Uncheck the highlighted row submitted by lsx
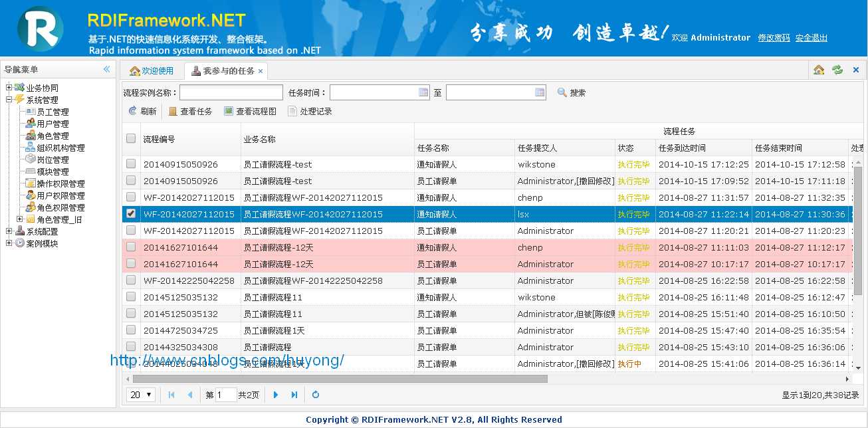This screenshot has height=428, width=868. click(131, 213)
